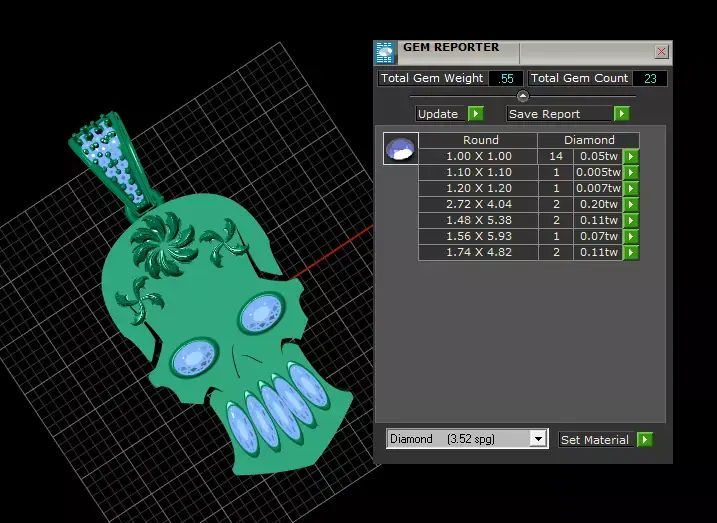
Task: Click green arrow for 1.56 X 5.93 row
Action: (x=631, y=236)
